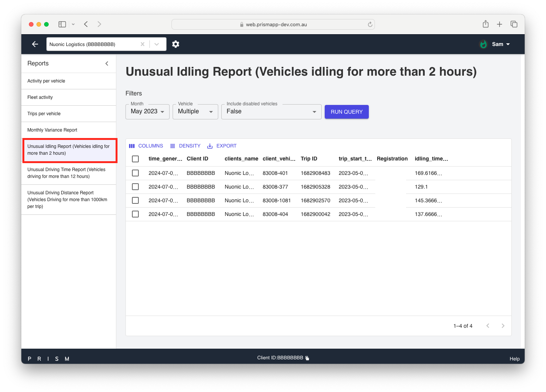Open the Include disabled vehicles dropdown
The width and height of the screenshot is (546, 392).
(x=271, y=112)
